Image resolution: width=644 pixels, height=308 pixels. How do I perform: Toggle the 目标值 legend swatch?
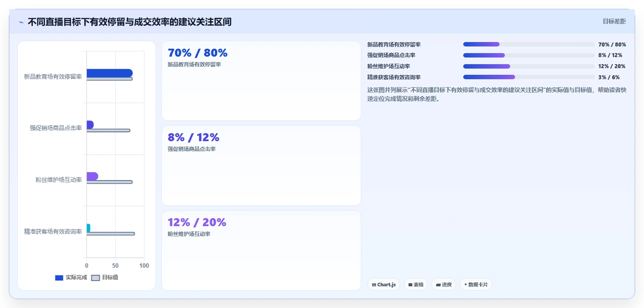pos(95,278)
